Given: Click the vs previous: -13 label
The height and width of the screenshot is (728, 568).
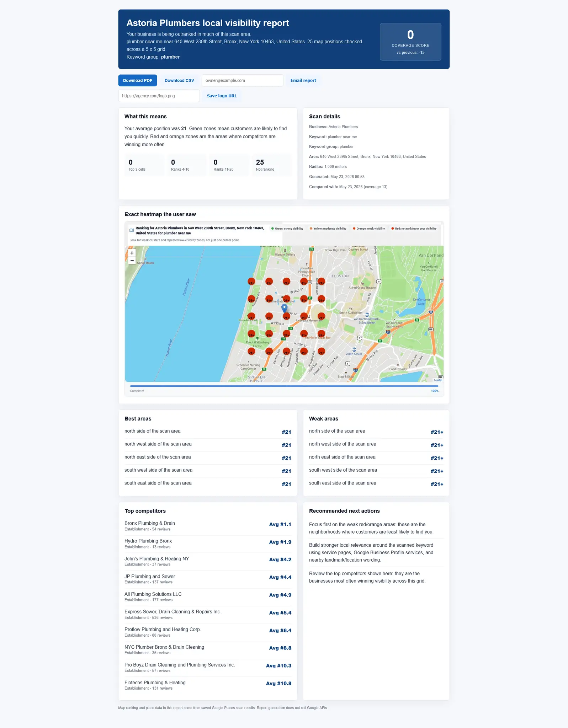Looking at the screenshot, I should click(x=410, y=53).
